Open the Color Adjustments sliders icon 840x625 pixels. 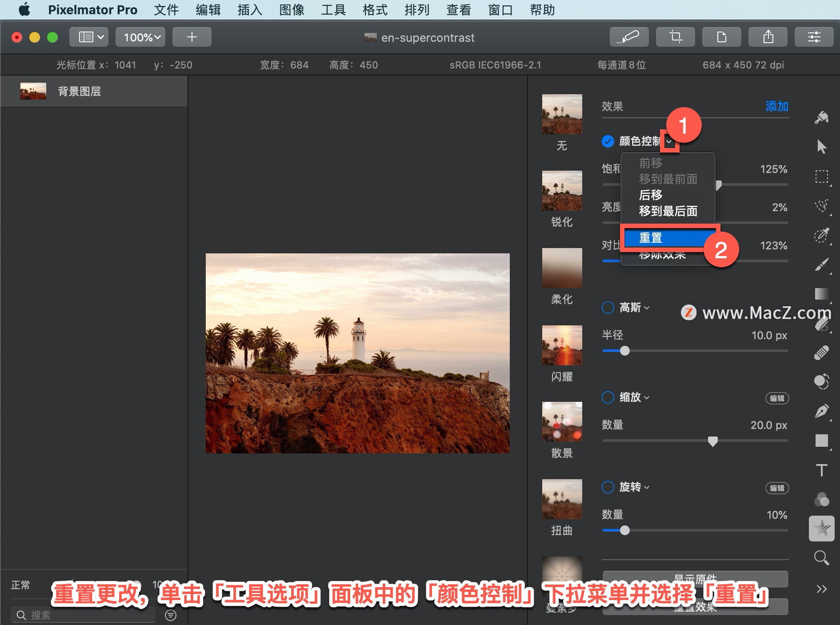[x=814, y=37]
